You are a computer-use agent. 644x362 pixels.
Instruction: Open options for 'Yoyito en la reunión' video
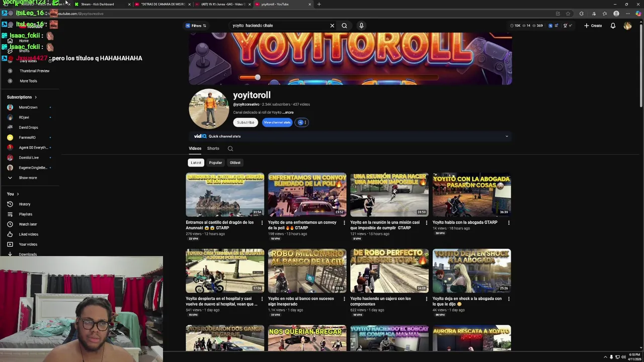point(427,223)
